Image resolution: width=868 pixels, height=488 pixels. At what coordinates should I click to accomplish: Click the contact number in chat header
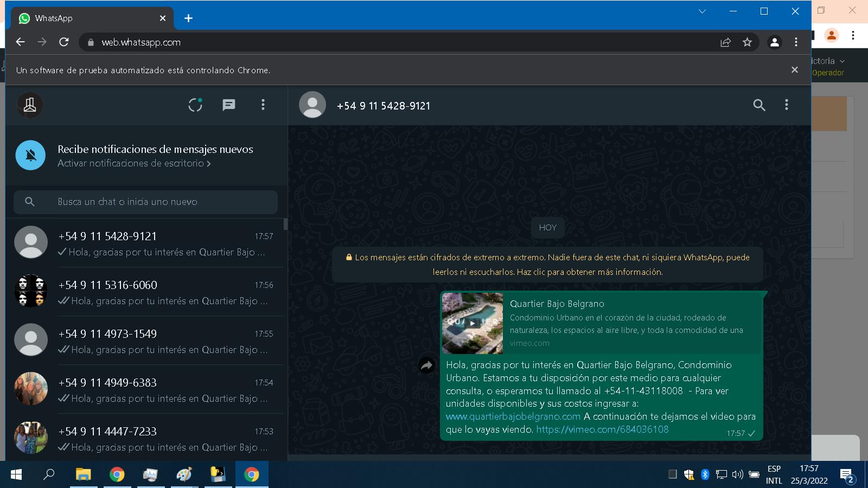(384, 106)
